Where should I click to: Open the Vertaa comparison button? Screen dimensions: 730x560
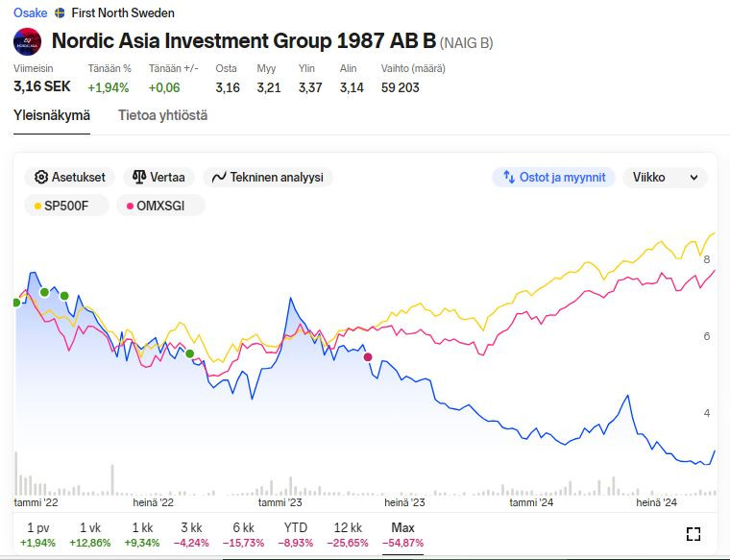click(158, 178)
